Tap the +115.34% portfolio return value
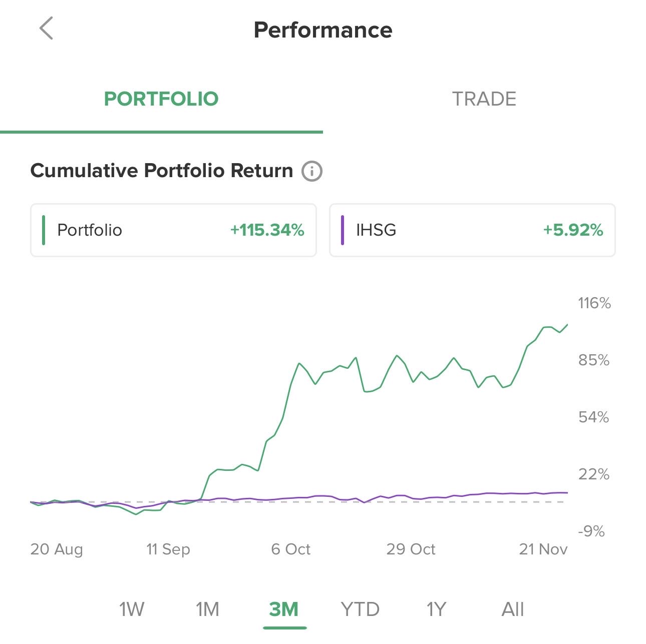 (267, 230)
